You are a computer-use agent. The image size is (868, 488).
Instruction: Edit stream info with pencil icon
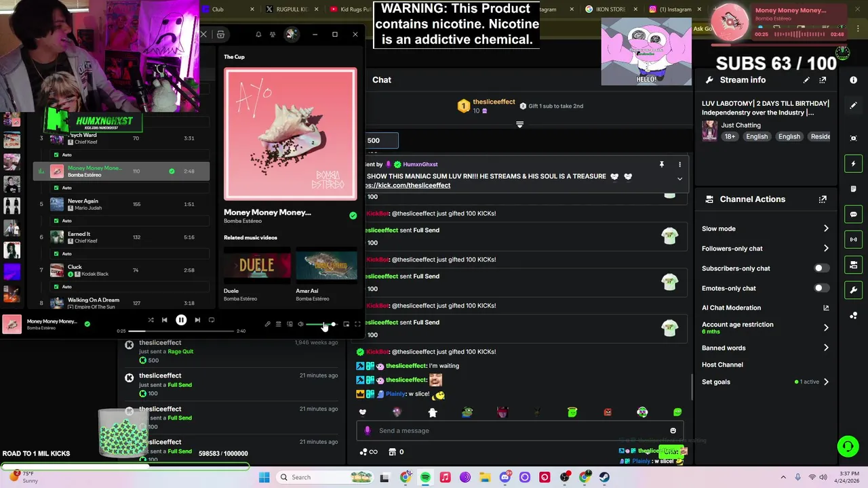(x=806, y=80)
